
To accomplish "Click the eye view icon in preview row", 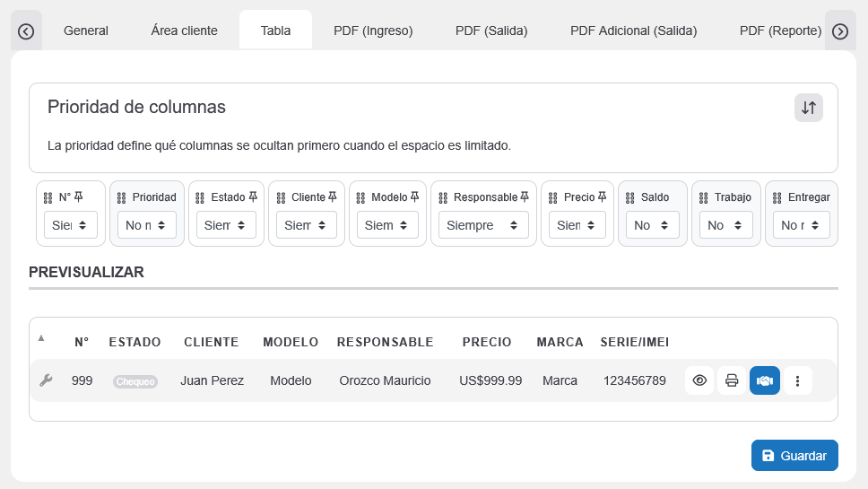I will 699,380.
